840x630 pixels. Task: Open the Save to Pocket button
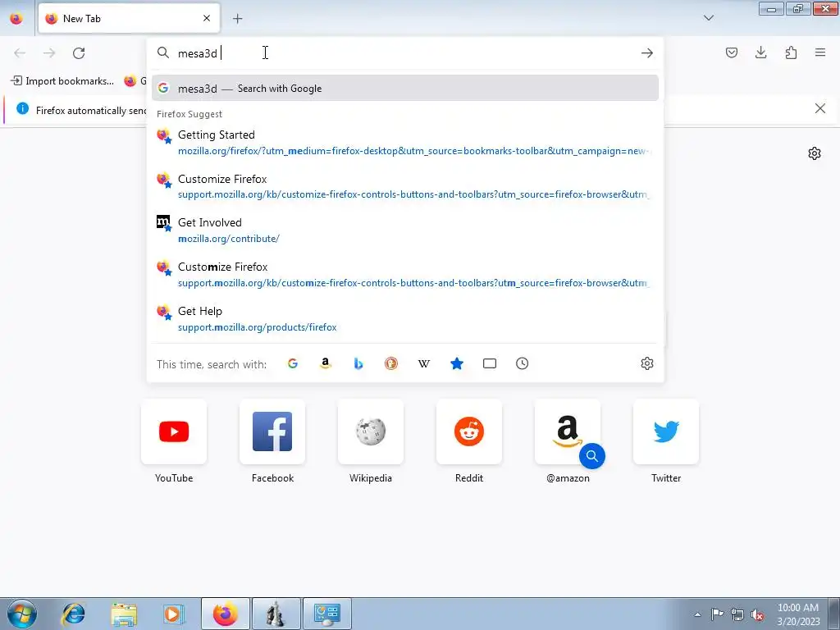coord(732,52)
